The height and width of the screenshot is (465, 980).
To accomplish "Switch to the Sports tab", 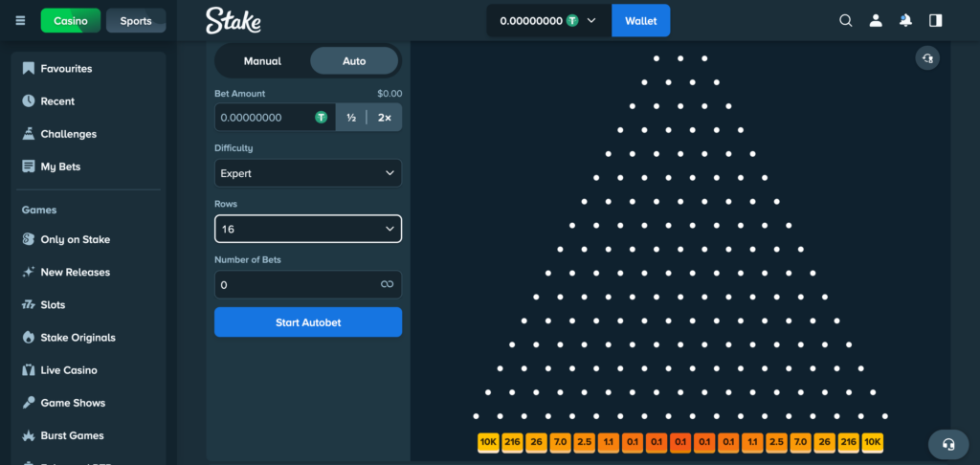I will (136, 21).
